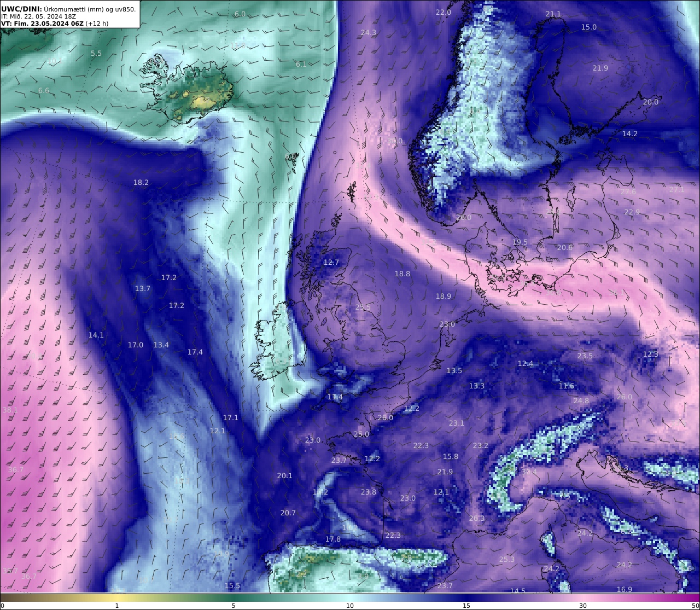
Task: Click the 26.3 value label
Action: 476,518
